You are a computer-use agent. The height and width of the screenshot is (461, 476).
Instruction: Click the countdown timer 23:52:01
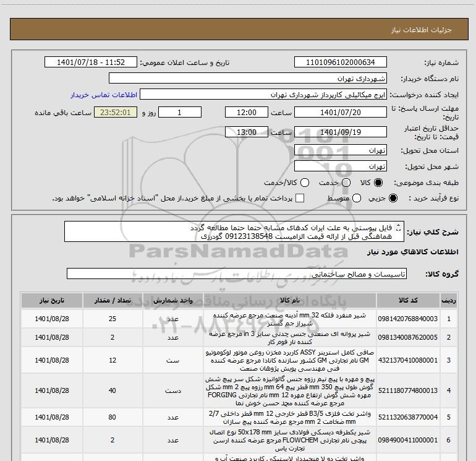[116, 112]
